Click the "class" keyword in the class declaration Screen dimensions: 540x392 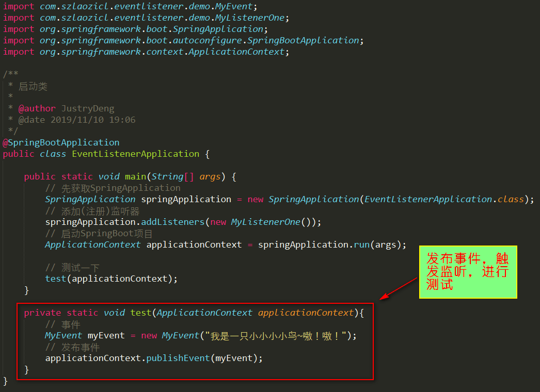coord(53,154)
